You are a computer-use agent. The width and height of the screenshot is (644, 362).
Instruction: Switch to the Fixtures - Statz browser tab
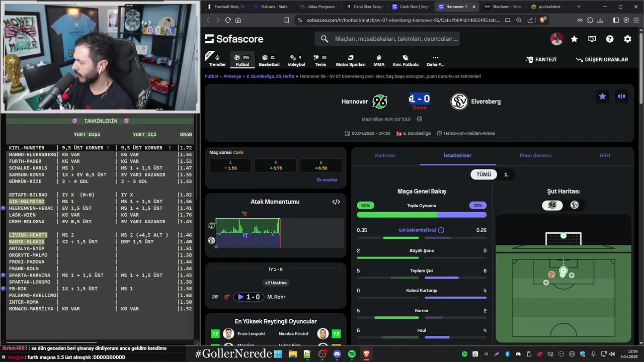271,7
